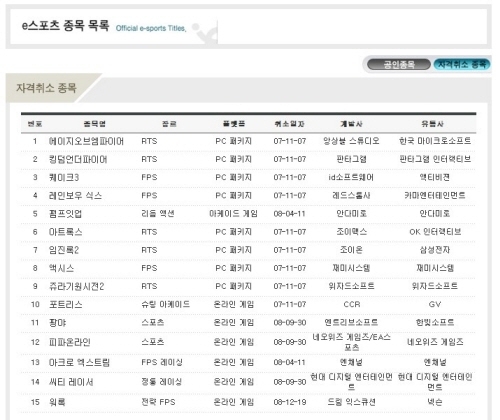Click the 장르 column header
500x420 pixels.
pos(169,124)
